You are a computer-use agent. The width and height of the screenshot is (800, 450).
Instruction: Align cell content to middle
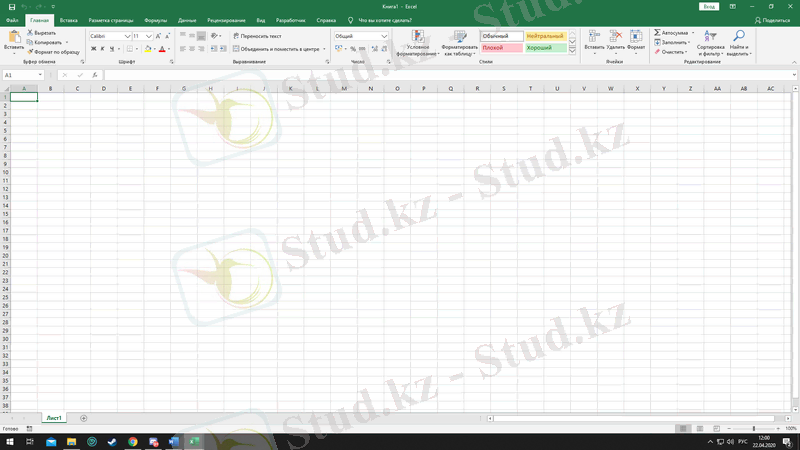(192, 36)
